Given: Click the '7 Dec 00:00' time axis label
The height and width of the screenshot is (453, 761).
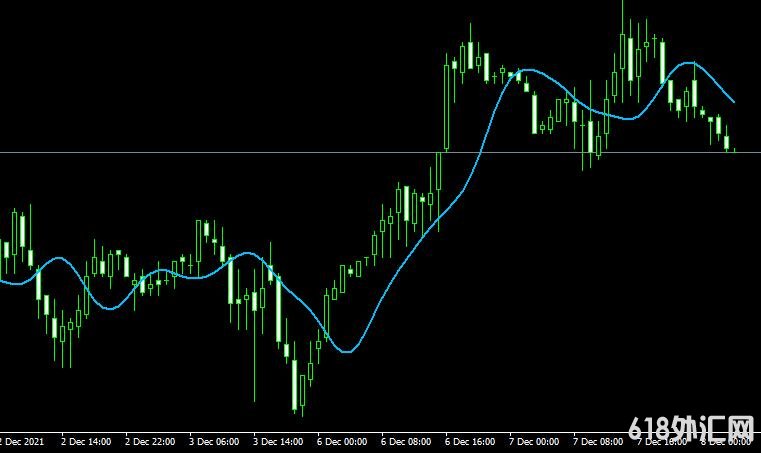Looking at the screenshot, I should pos(534,442).
